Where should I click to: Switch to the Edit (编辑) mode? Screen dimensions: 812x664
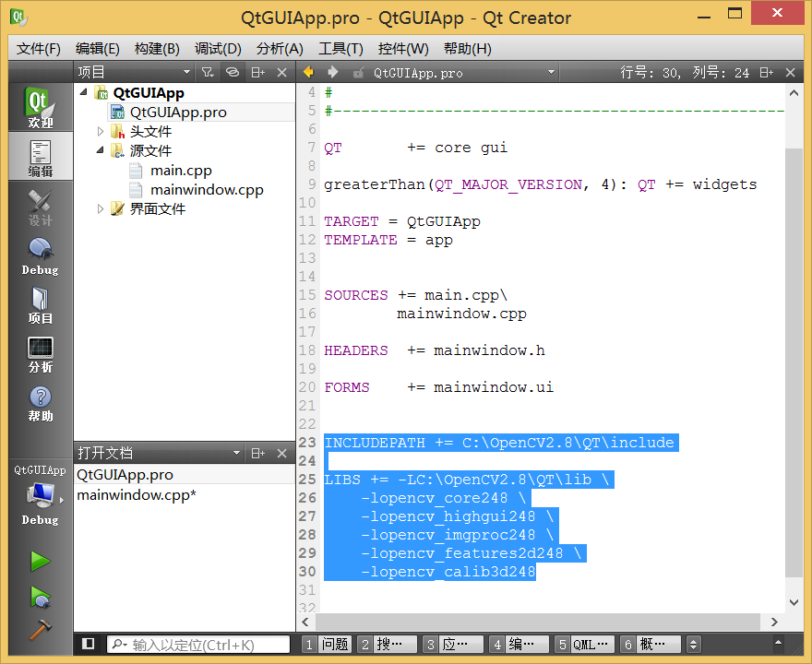[41, 156]
